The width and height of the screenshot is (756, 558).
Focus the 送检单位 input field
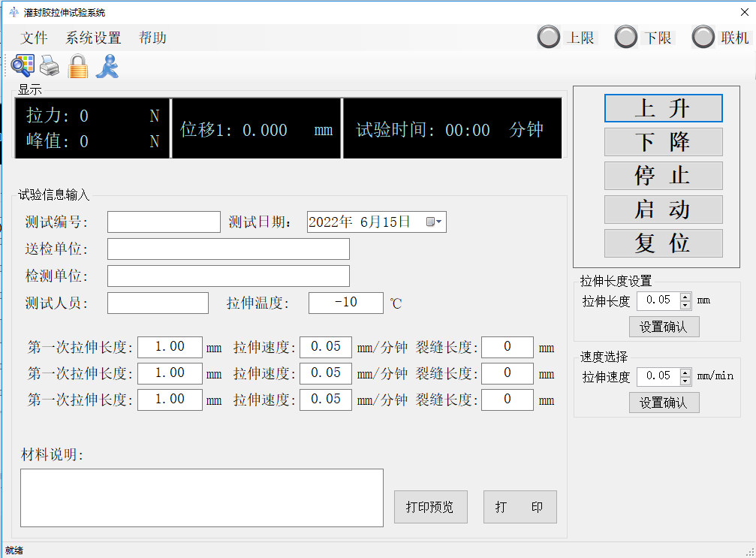[x=228, y=249]
